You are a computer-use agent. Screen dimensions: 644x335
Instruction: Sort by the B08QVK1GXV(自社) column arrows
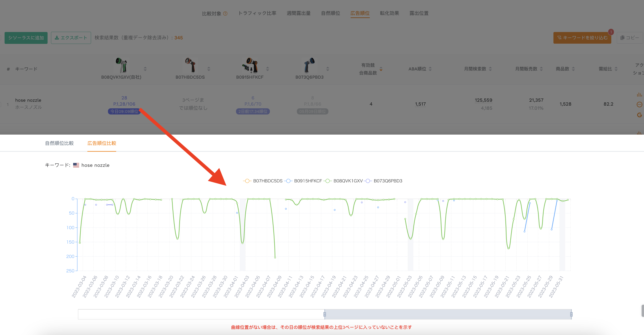(145, 69)
